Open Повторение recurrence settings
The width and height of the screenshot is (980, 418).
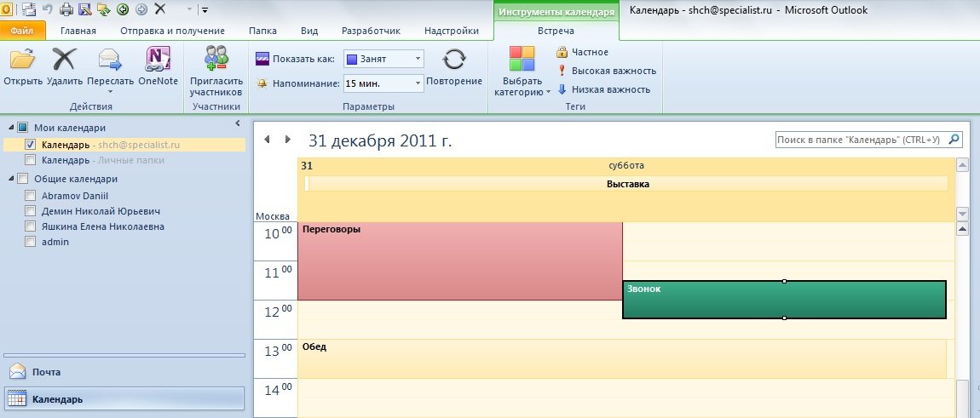(x=454, y=61)
